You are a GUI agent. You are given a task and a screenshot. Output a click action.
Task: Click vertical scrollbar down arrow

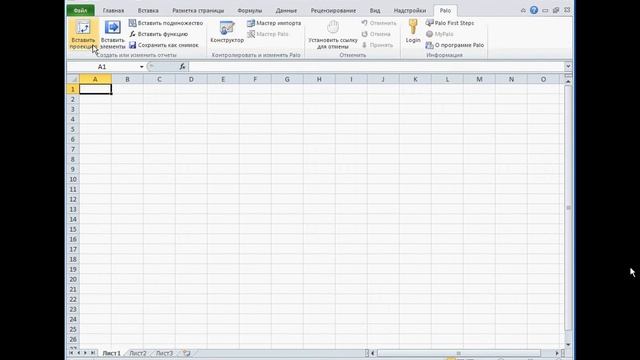[x=568, y=345]
